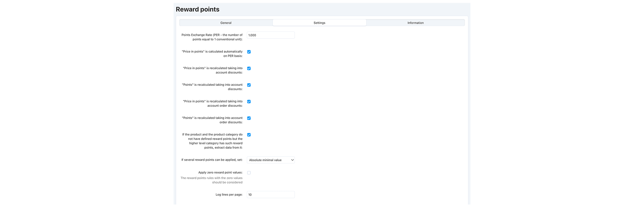
Task: Toggle "Price in points" recalculated with order discounts
Action: point(249,102)
